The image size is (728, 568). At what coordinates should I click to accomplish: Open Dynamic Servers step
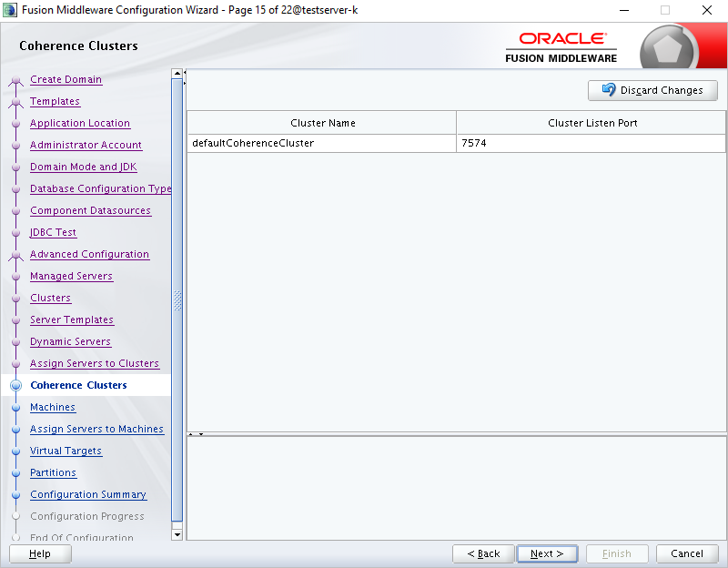click(71, 341)
